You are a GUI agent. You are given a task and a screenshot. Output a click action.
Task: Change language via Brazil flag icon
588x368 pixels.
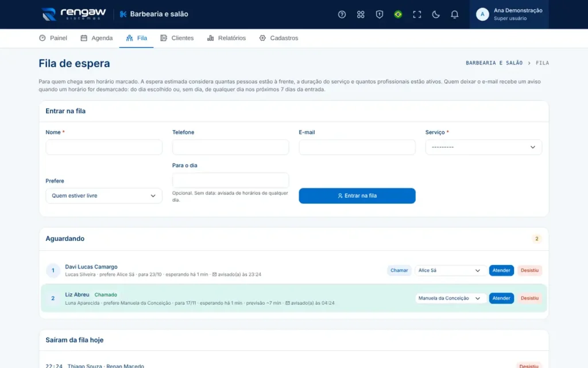tap(398, 14)
